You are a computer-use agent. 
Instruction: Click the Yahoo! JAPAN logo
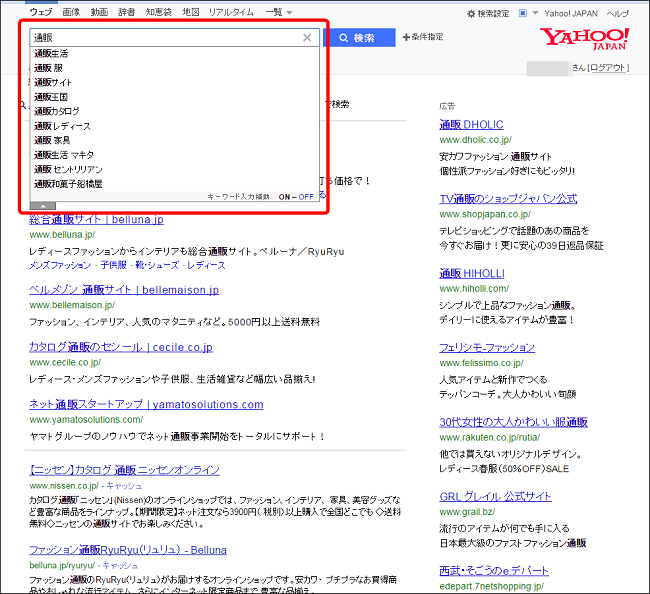click(x=585, y=39)
